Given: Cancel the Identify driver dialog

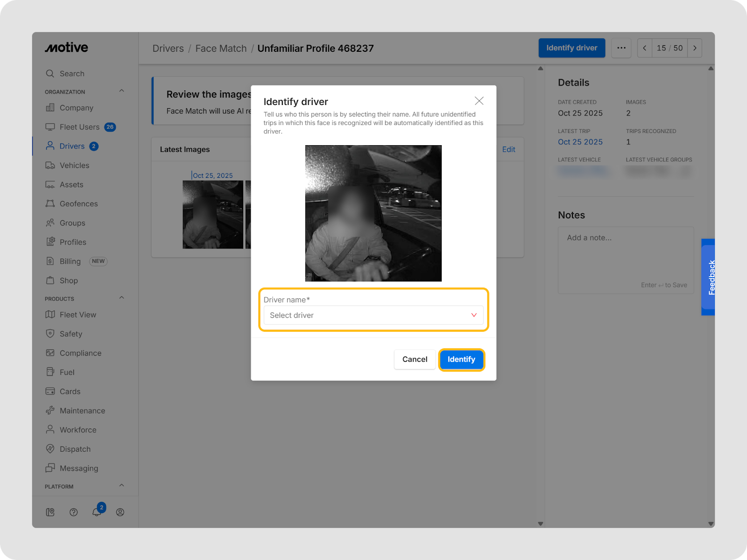Looking at the screenshot, I should 415,359.
